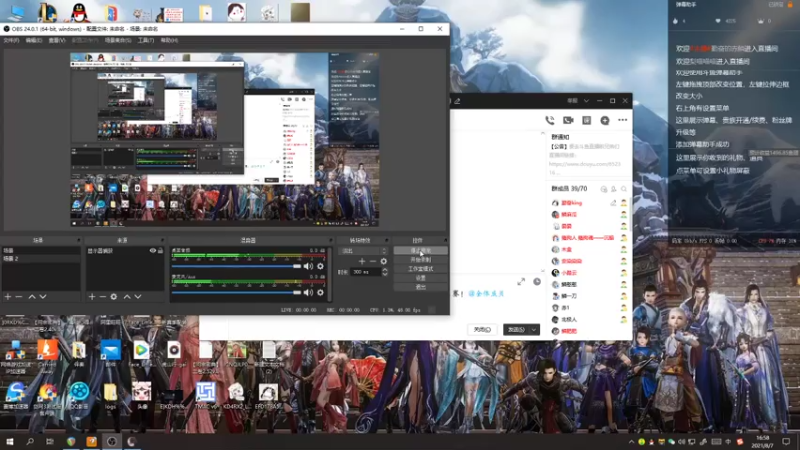Click Start Recording in OBS controls
Image resolution: width=800 pixels, height=450 pixels.
(x=420, y=260)
